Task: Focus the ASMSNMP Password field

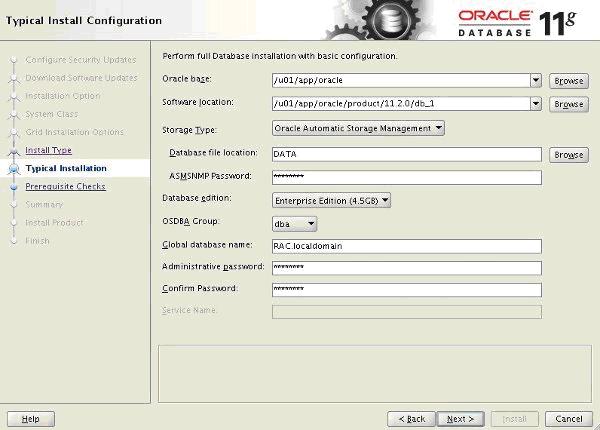Action: pos(407,177)
